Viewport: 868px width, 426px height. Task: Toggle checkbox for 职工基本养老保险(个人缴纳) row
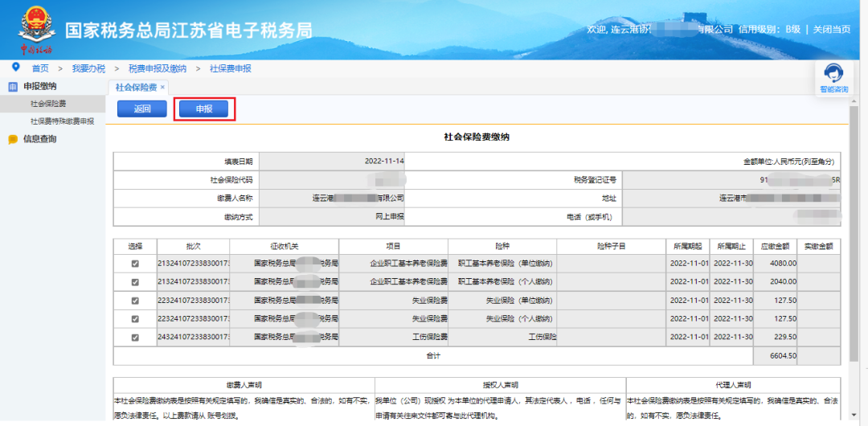point(135,282)
